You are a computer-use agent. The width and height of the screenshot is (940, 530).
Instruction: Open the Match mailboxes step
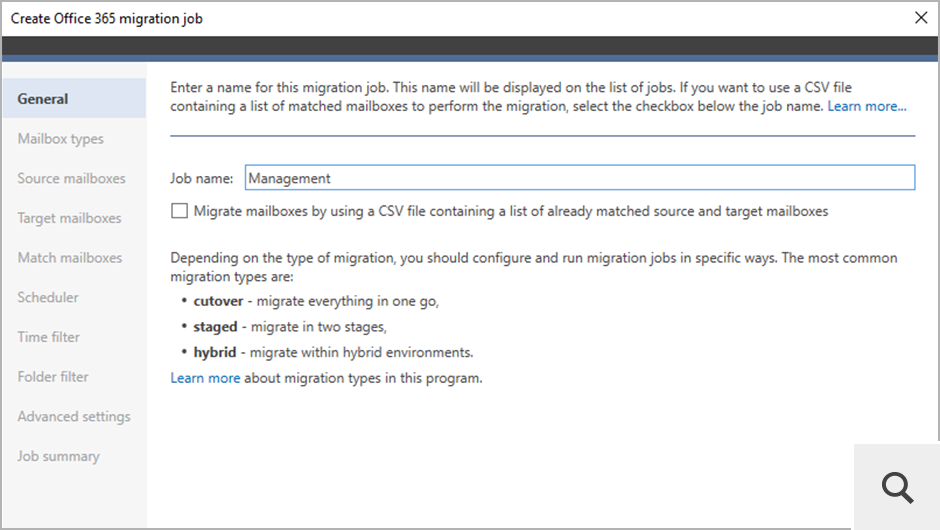pyautogui.click(x=69, y=258)
